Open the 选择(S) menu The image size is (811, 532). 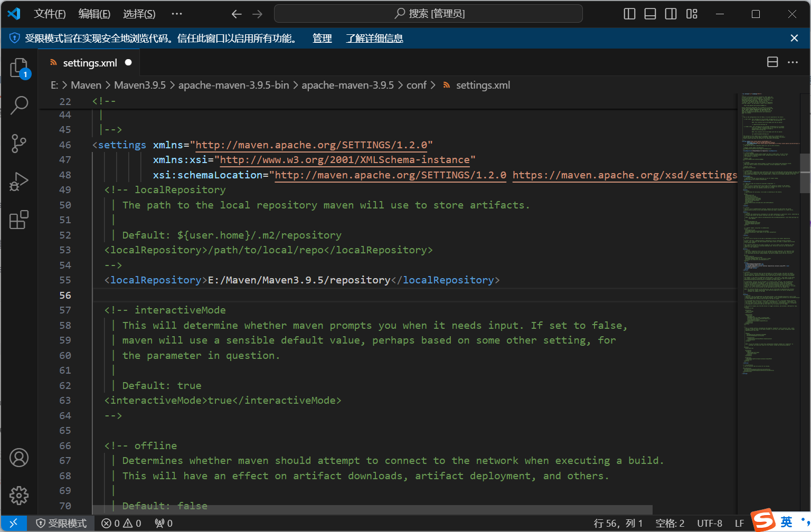[x=139, y=14]
